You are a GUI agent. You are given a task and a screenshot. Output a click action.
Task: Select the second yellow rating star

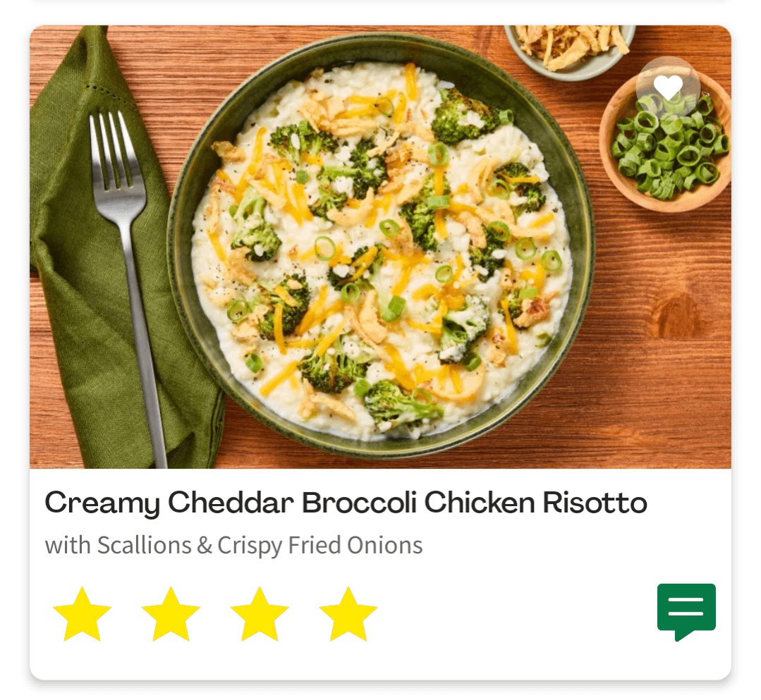tap(171, 614)
